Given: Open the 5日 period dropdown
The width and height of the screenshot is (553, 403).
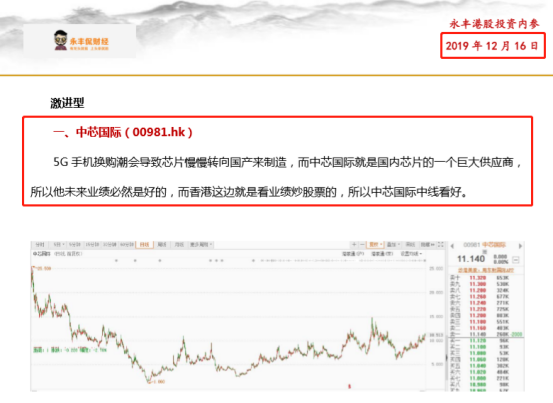Looking at the screenshot, I should click(x=59, y=244).
